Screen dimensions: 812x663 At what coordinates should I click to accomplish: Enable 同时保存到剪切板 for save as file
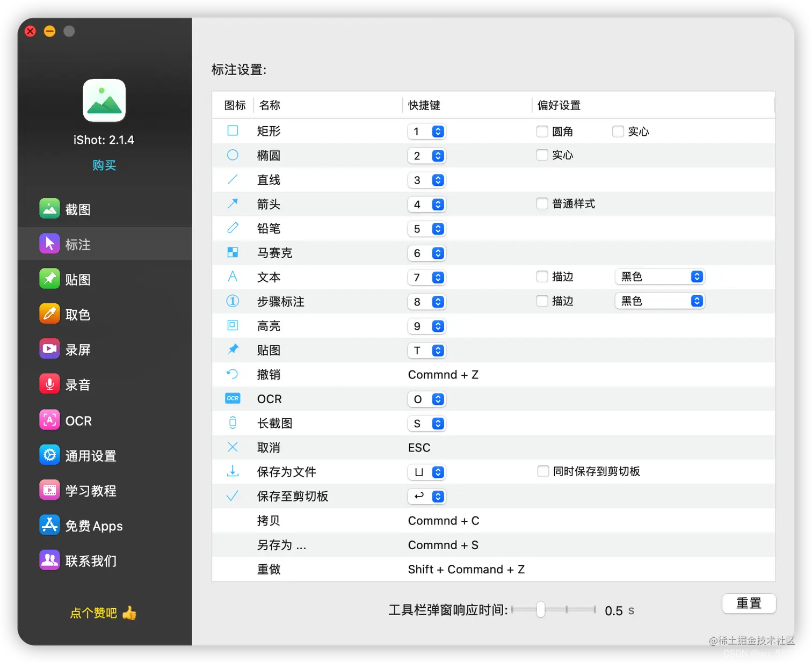tap(543, 471)
